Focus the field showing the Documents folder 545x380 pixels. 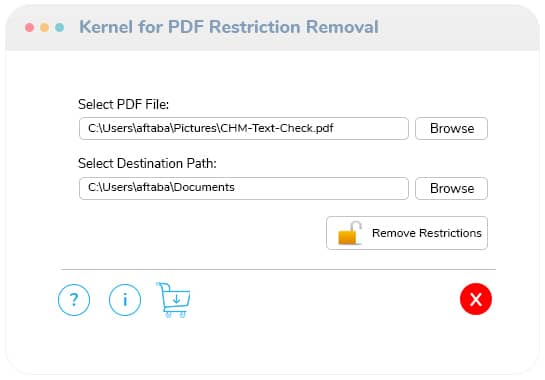(244, 188)
